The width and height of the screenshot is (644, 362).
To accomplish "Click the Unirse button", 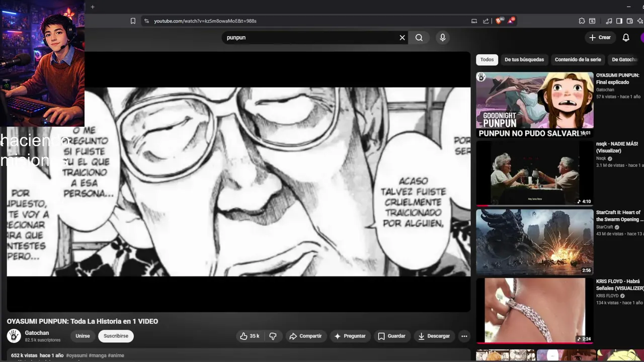I will pyautogui.click(x=83, y=336).
